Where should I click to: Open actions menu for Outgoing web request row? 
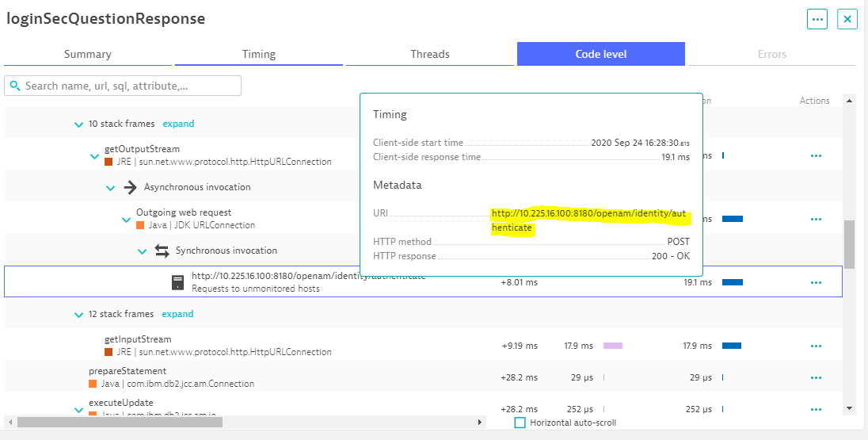816,219
